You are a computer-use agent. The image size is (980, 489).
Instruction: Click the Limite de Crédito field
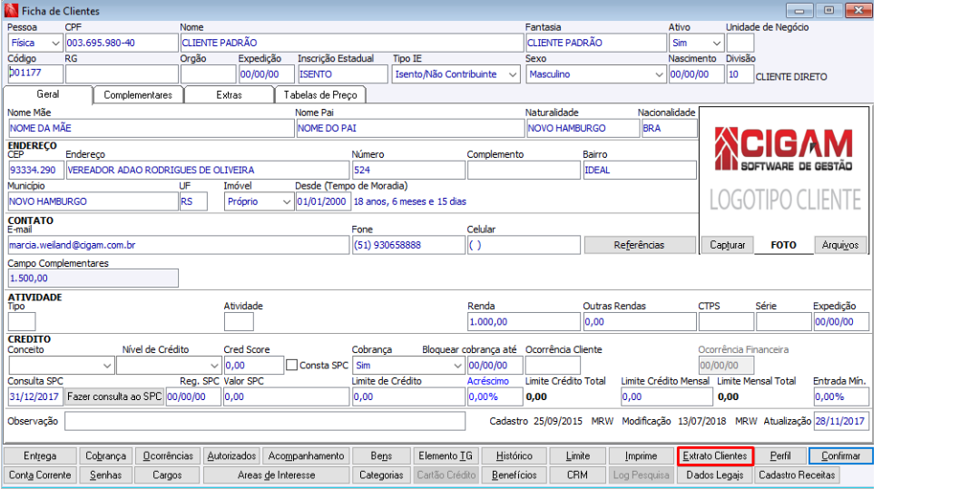pyautogui.click(x=408, y=396)
